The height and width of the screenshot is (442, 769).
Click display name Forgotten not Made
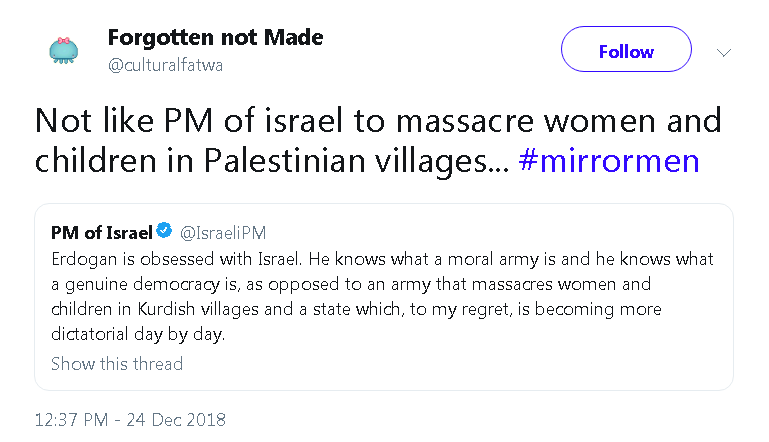(x=215, y=38)
